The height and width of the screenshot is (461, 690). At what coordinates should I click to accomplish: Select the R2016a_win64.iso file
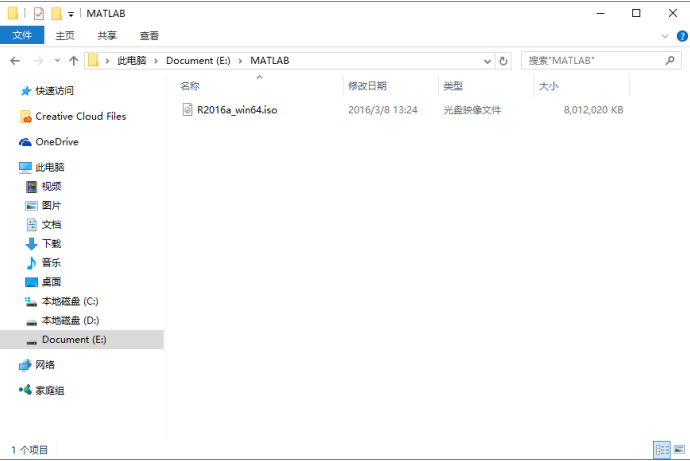tap(237, 110)
